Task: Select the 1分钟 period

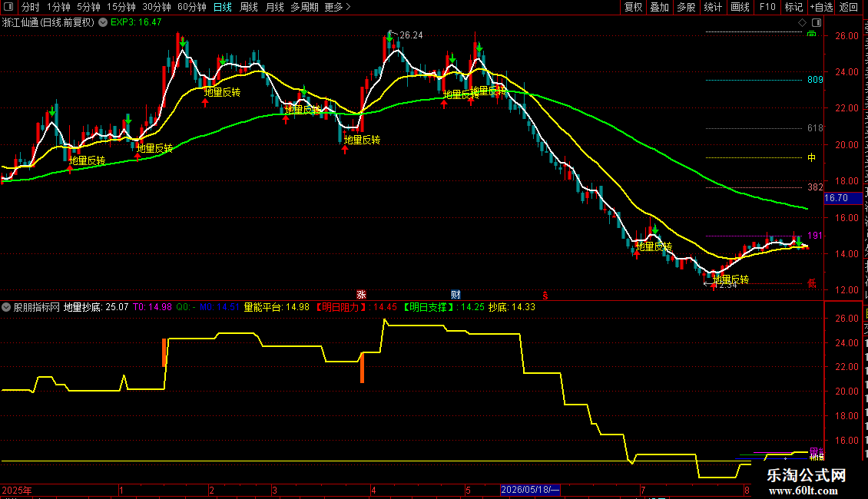Action: click(x=58, y=7)
